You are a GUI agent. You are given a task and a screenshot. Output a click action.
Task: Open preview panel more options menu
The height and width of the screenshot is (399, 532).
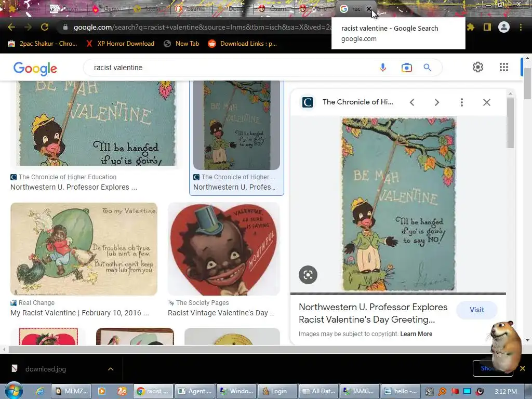[x=461, y=102]
